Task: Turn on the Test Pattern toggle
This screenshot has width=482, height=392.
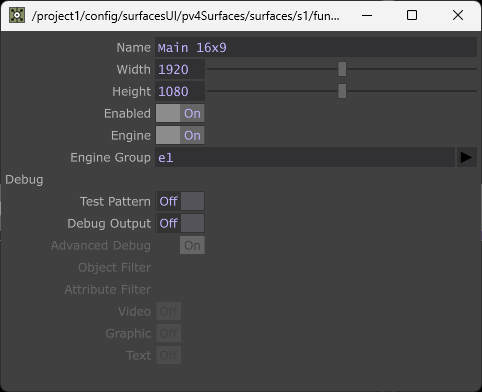Action: coord(180,201)
